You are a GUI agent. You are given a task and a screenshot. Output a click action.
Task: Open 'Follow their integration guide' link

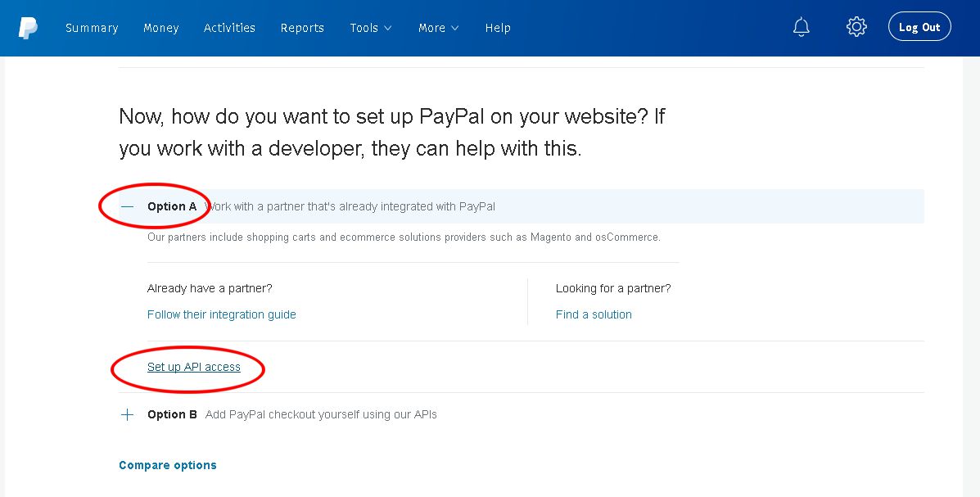tap(222, 314)
